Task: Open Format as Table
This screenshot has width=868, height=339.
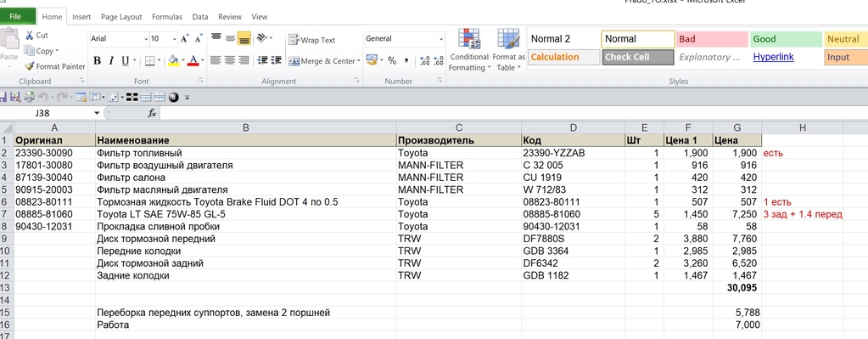Action: (508, 50)
